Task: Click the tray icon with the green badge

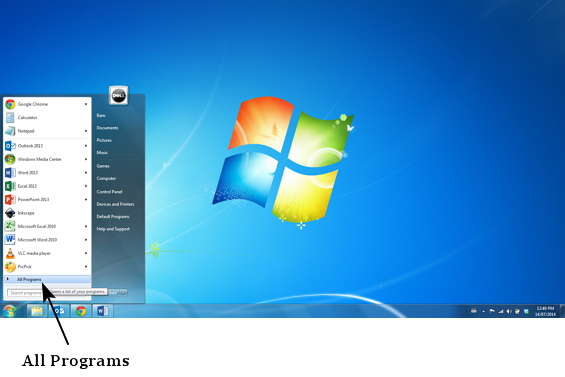Action: (x=526, y=311)
